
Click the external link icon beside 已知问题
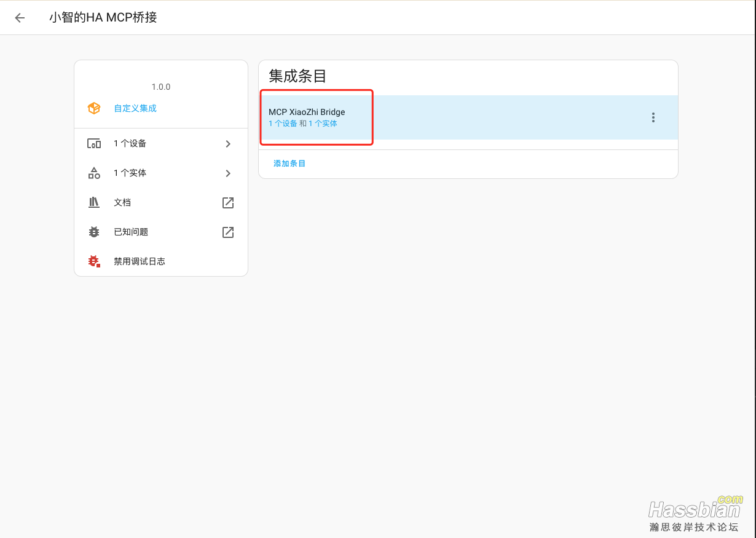(x=228, y=232)
